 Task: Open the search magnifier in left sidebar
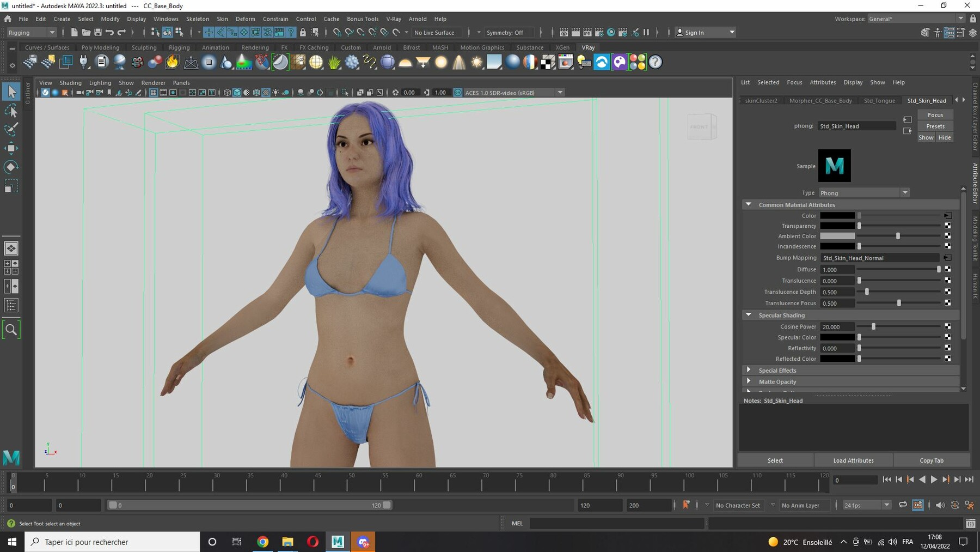pyautogui.click(x=11, y=330)
